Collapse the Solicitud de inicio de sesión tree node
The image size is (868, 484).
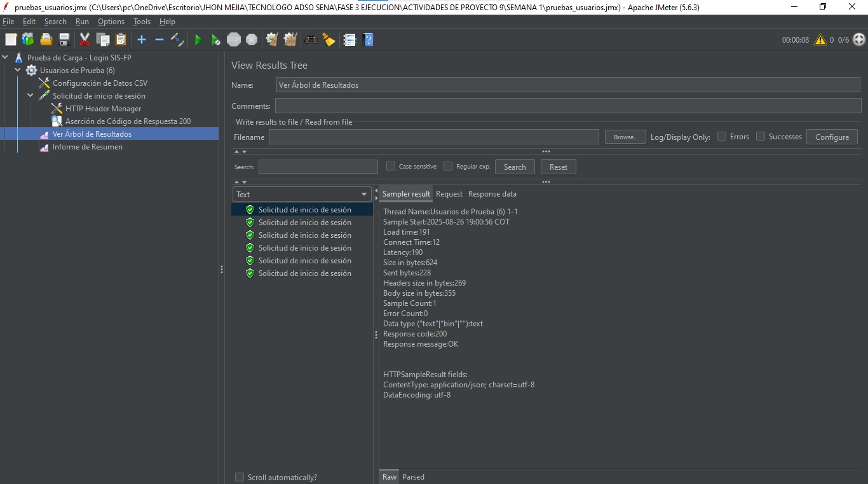pos(31,95)
